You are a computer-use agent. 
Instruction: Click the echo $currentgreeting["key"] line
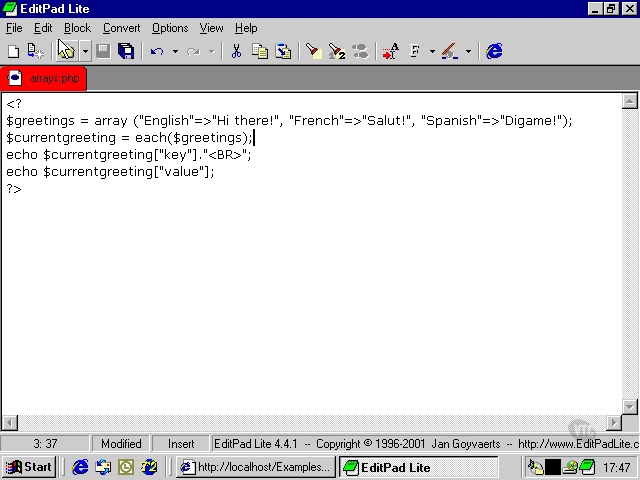129,155
